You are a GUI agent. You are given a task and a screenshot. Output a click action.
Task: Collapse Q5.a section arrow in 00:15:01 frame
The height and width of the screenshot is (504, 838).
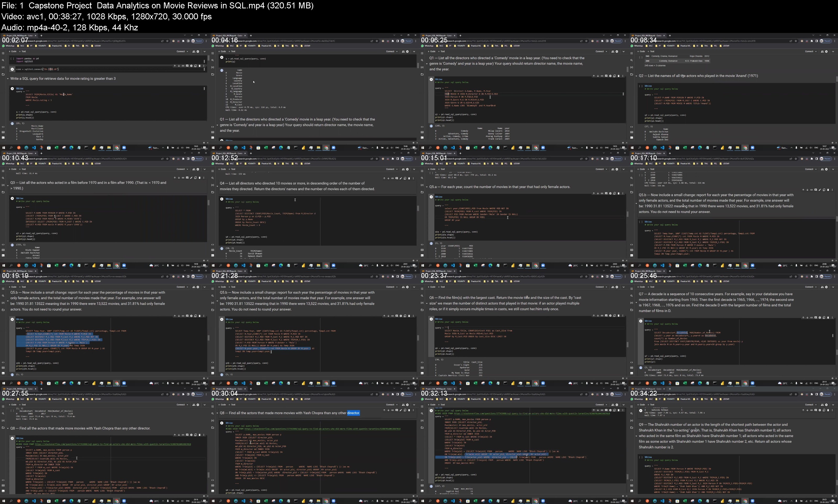click(x=427, y=187)
